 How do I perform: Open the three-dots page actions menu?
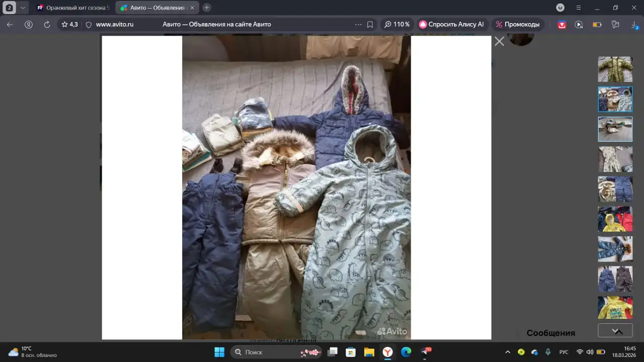[x=358, y=24]
